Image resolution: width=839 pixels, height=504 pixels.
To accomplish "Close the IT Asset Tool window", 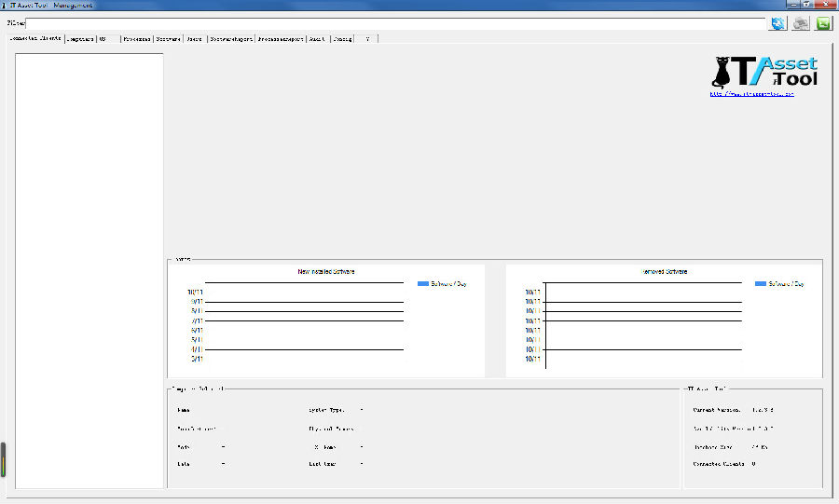I will point(826,5).
